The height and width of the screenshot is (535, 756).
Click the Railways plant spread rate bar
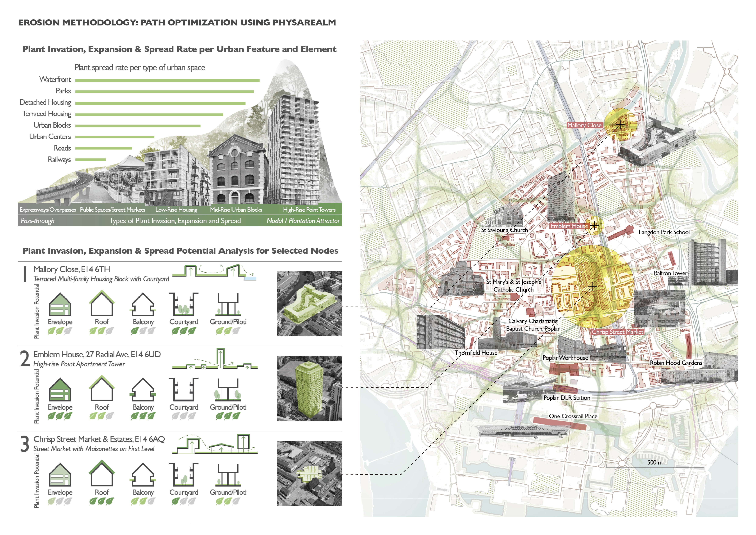(x=91, y=159)
